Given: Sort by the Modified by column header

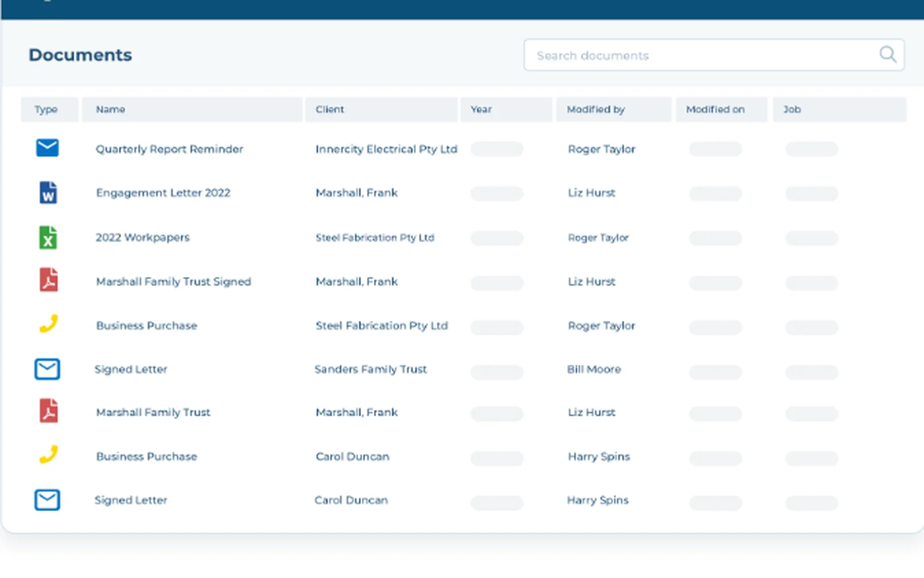Looking at the screenshot, I should [614, 109].
